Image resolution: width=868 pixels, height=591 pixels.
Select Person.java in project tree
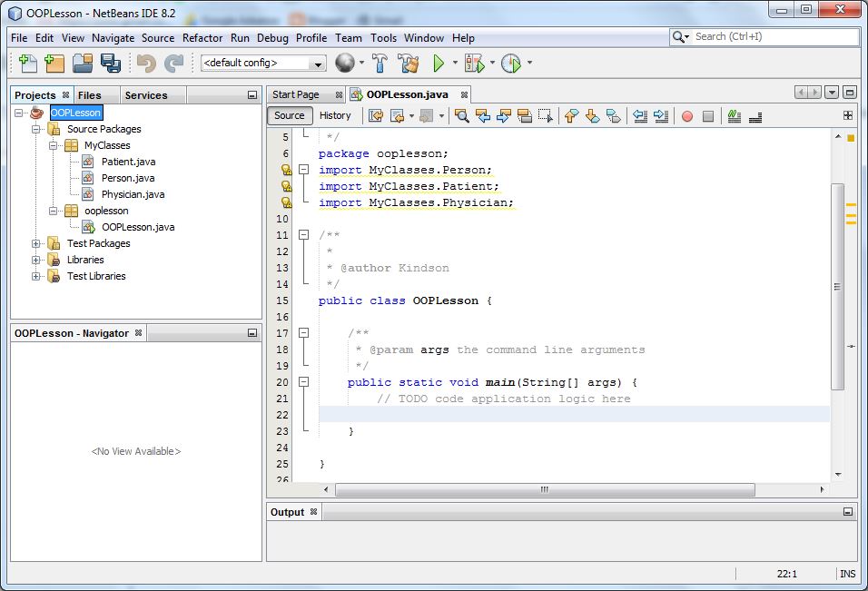[128, 178]
